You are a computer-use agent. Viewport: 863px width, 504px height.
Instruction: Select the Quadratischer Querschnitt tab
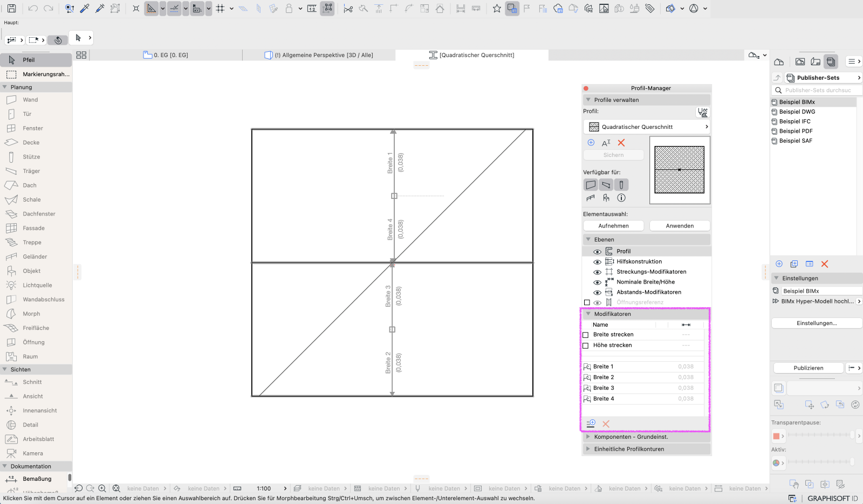(x=472, y=55)
